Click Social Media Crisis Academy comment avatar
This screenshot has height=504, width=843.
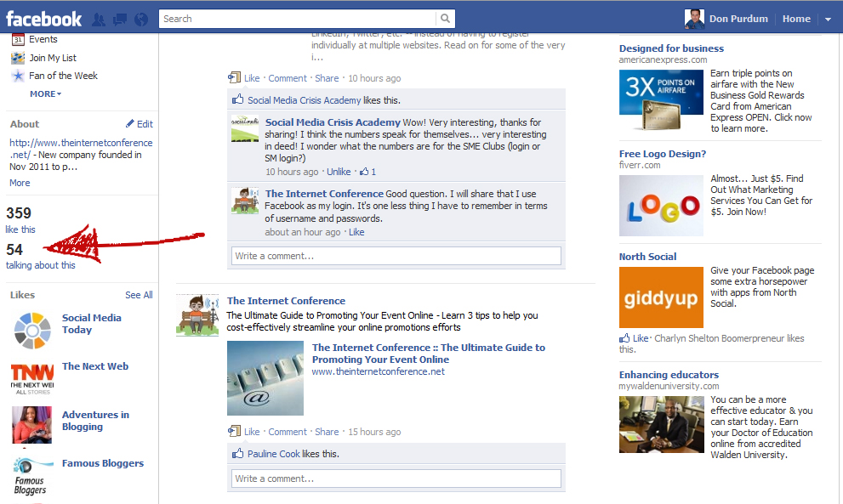[245, 128]
